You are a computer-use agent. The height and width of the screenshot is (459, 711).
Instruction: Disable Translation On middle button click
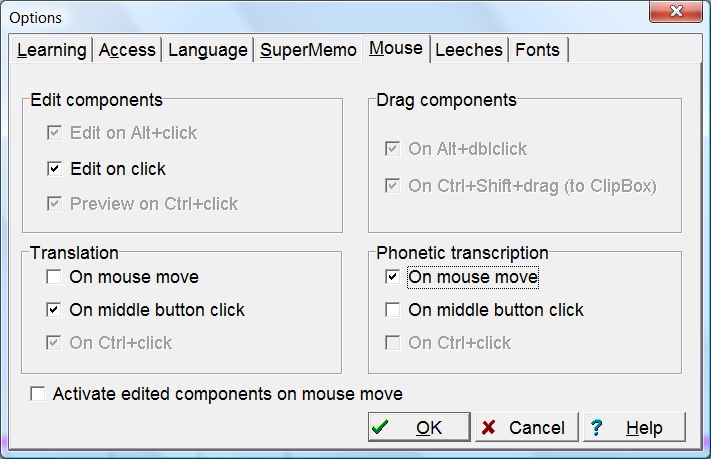click(54, 310)
